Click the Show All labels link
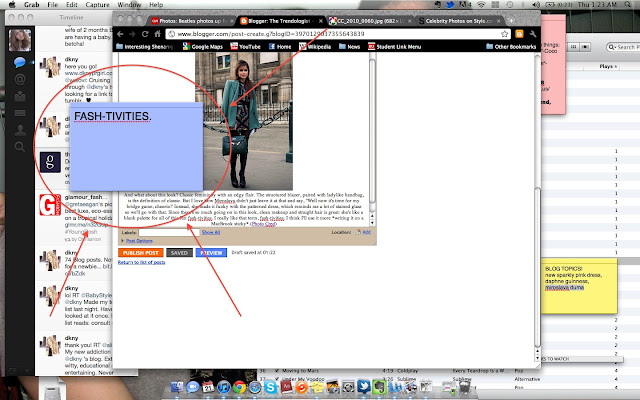Image resolution: width=640 pixels, height=400 pixels. (x=211, y=232)
